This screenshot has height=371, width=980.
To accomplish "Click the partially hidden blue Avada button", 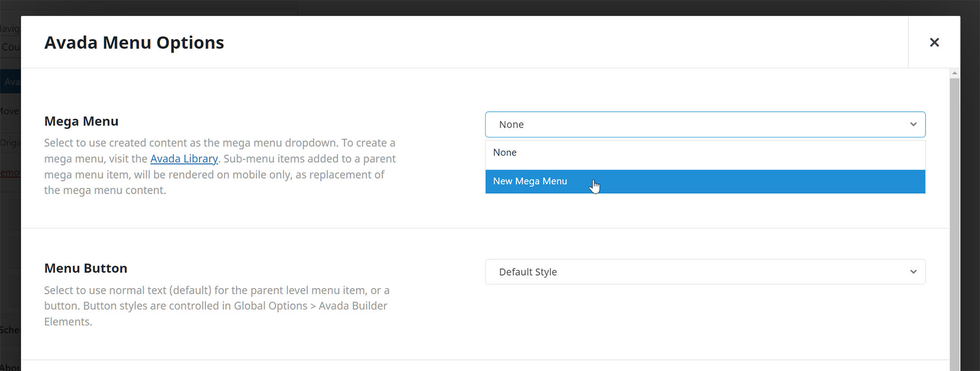I will point(11,82).
